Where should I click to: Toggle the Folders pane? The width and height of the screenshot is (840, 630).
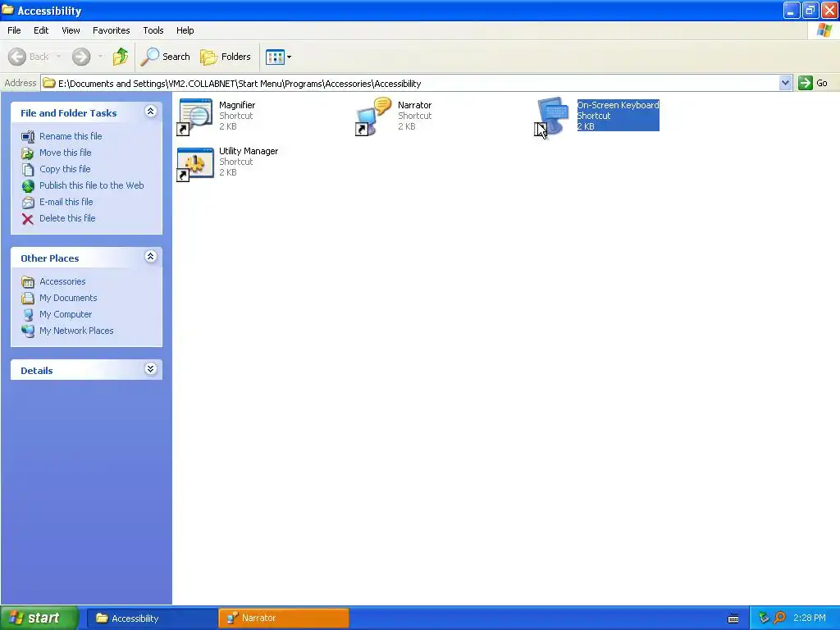pos(226,57)
